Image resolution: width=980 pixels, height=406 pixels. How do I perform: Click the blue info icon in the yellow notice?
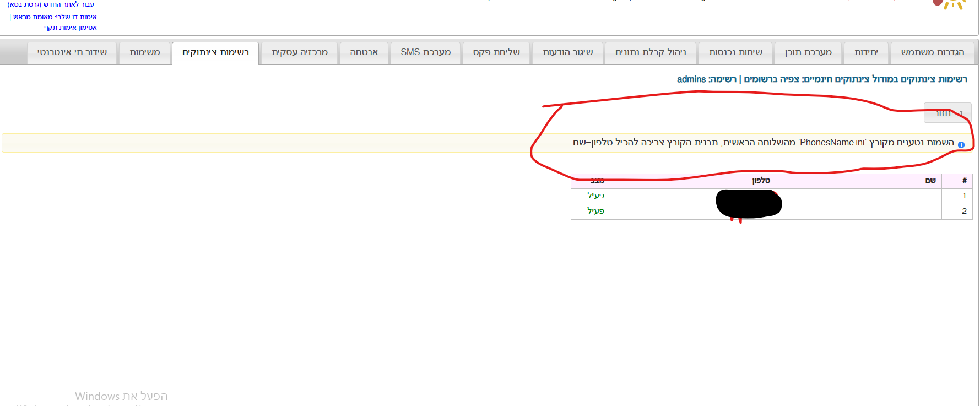(x=961, y=145)
